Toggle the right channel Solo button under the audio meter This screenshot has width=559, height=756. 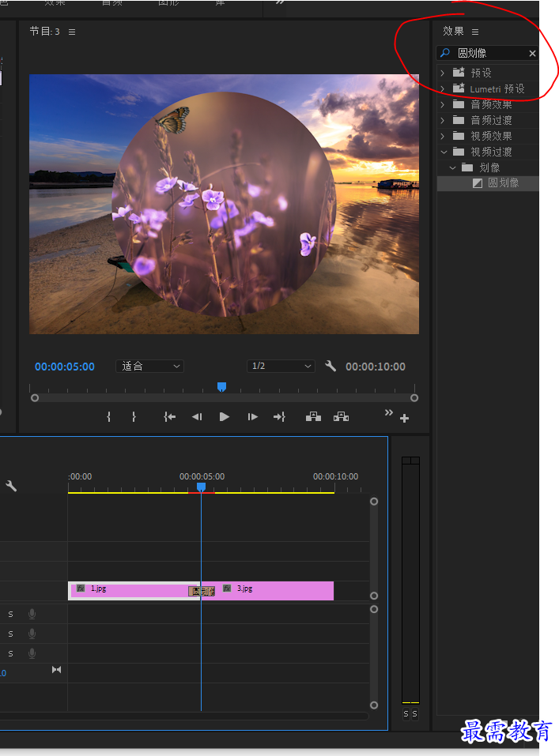pyautogui.click(x=414, y=714)
